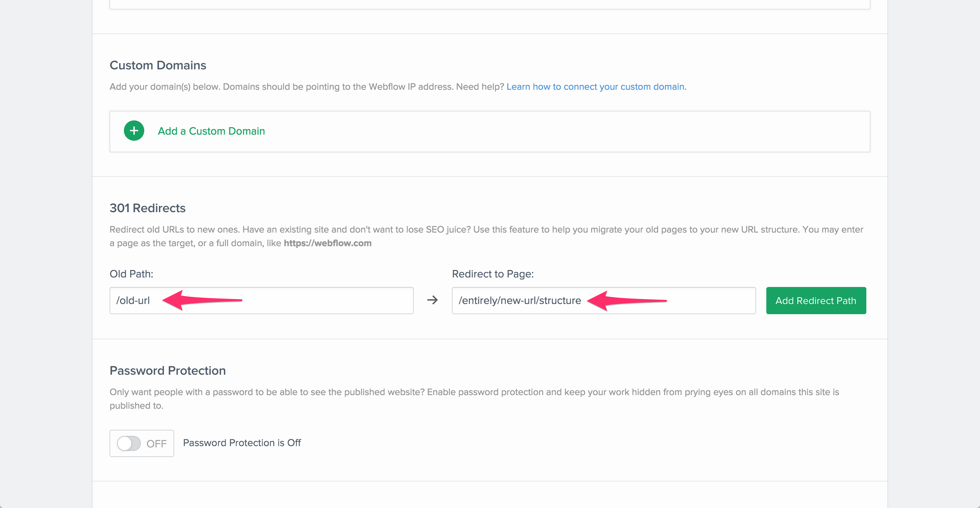Click the bold https://webflow.com example text
Image resolution: width=980 pixels, height=508 pixels.
328,243
